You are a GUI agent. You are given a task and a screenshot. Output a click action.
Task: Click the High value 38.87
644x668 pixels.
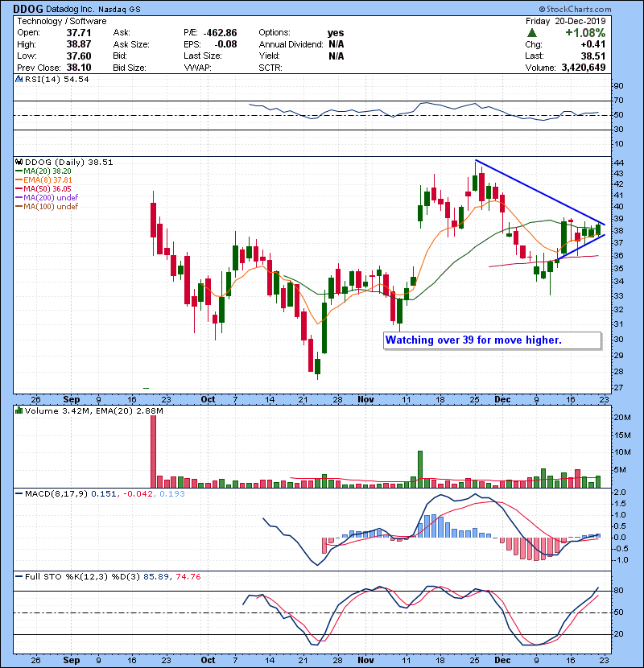click(x=79, y=44)
